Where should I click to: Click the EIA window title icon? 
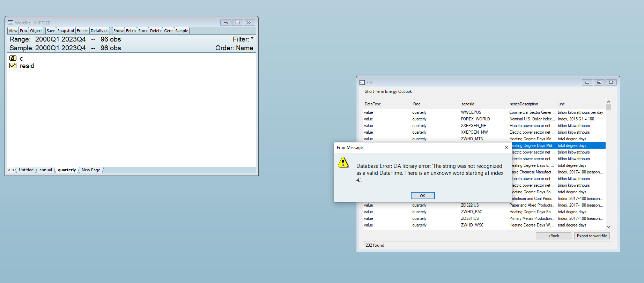pos(362,82)
